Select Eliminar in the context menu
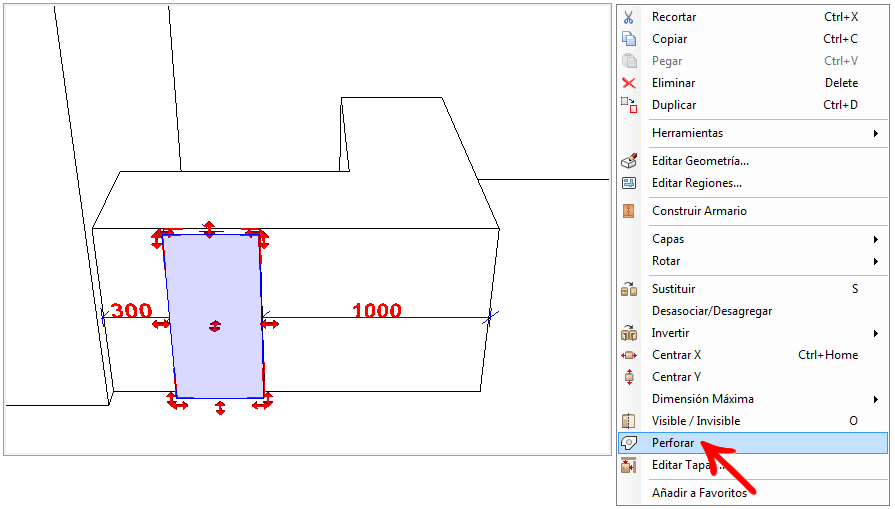Viewport: 895px width, 509px height. click(x=753, y=83)
